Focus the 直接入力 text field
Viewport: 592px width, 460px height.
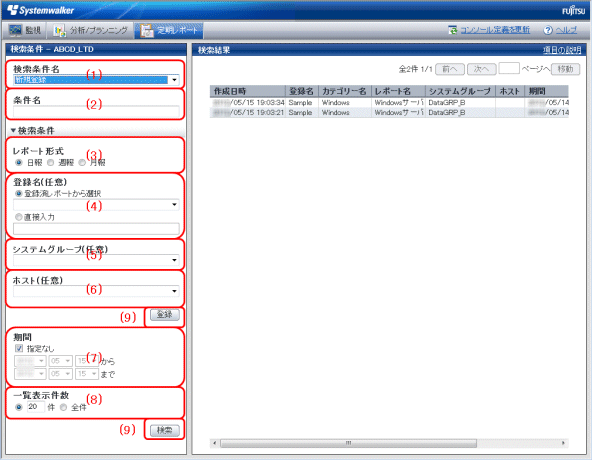(x=96, y=229)
